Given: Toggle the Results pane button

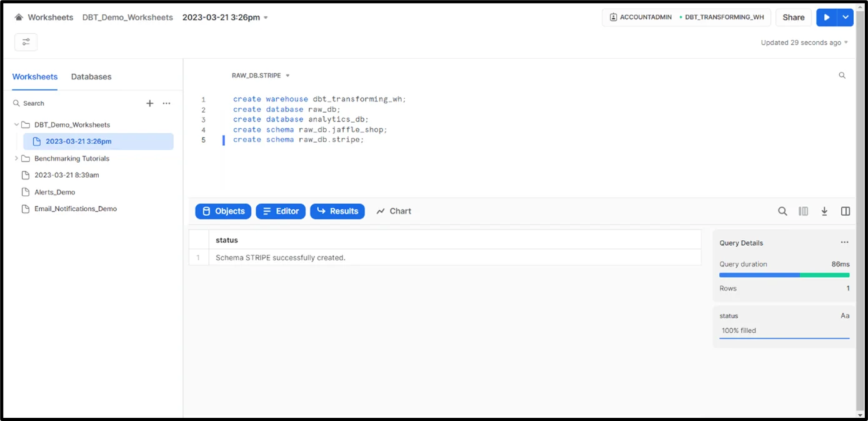Looking at the screenshot, I should pyautogui.click(x=337, y=211).
